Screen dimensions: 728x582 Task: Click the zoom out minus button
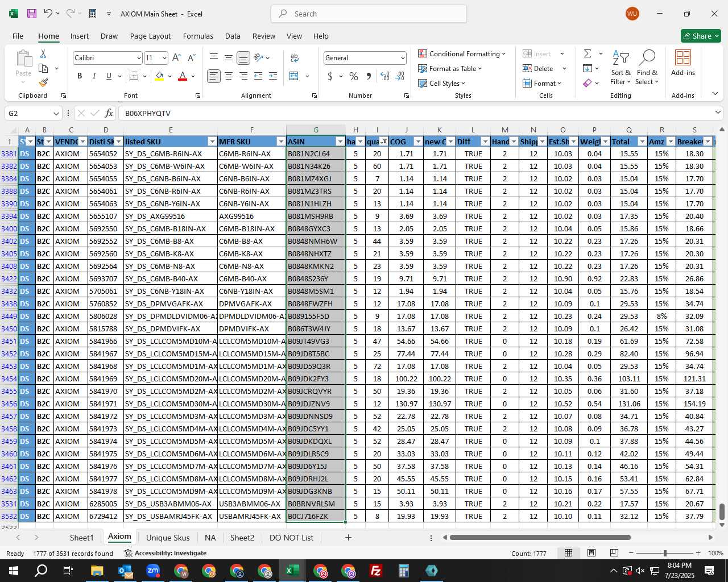tap(631, 553)
